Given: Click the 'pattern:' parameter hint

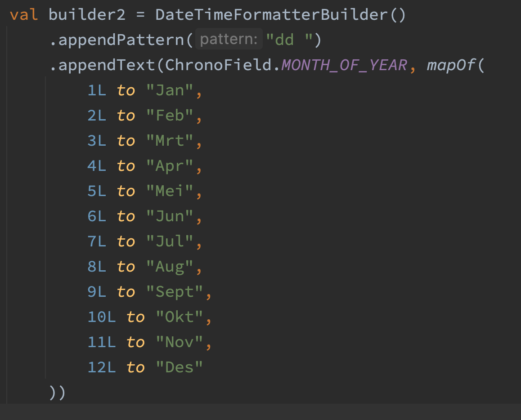Looking at the screenshot, I should click(x=229, y=39).
